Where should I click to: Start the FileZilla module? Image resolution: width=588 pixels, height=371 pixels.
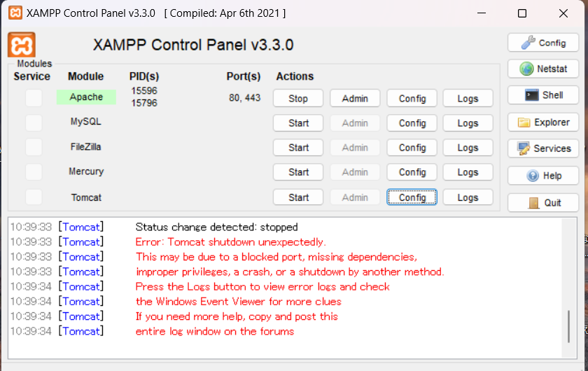pos(298,148)
